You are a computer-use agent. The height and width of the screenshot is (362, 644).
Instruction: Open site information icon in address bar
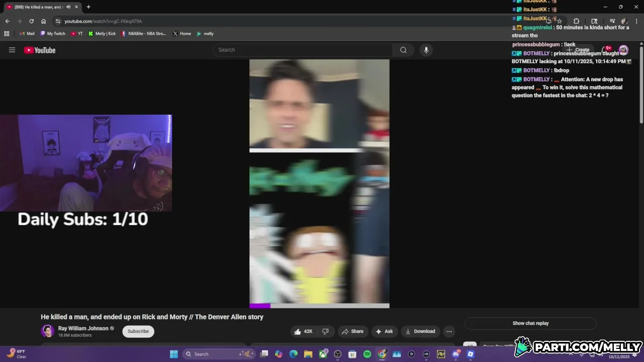pyautogui.click(x=58, y=21)
